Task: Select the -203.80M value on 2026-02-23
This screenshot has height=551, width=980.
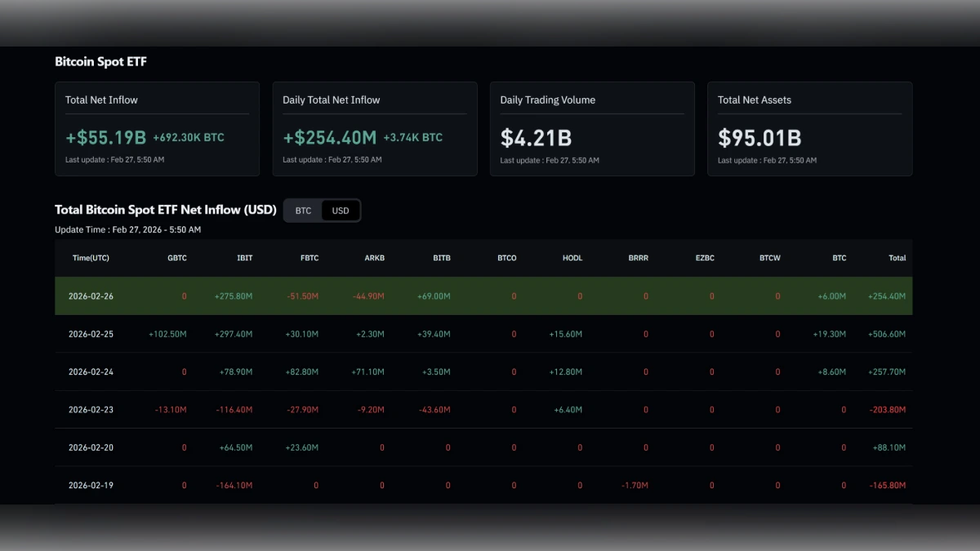Action: tap(887, 409)
